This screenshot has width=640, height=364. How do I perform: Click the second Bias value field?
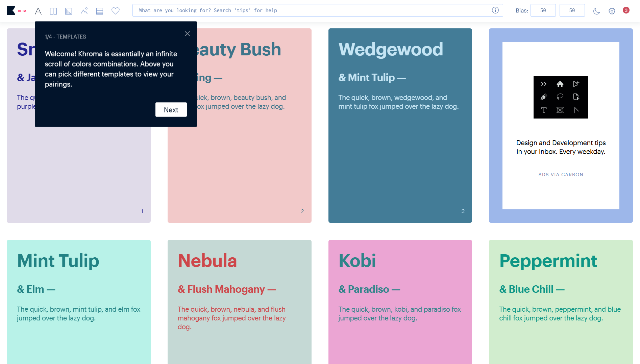pos(572,10)
